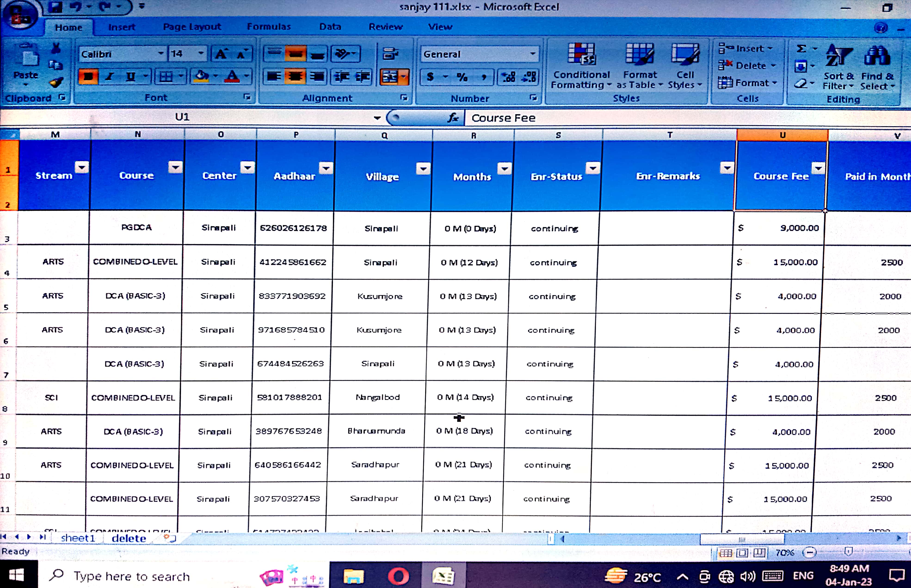Toggle center text alignment
This screenshot has height=588, width=911.
point(295,77)
